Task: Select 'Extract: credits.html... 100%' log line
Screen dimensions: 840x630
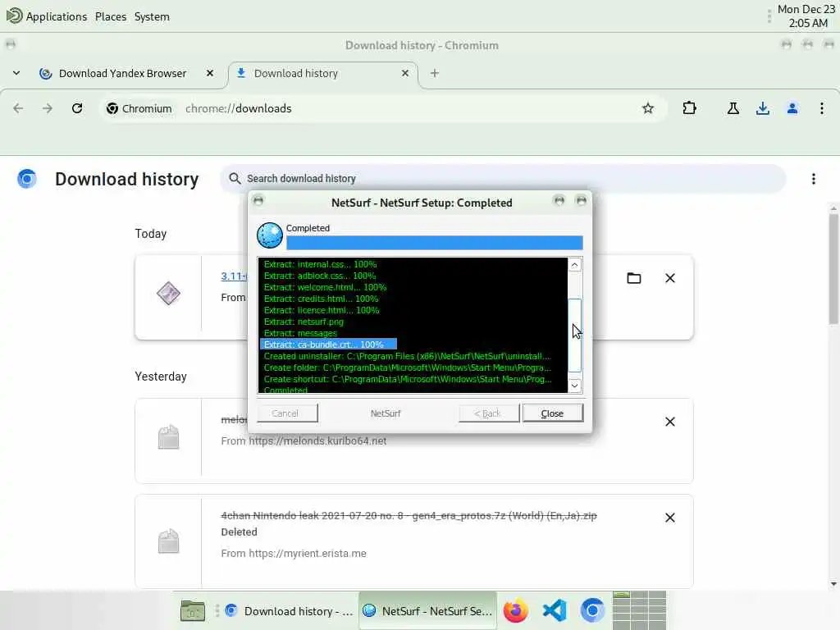Action: coord(321,299)
